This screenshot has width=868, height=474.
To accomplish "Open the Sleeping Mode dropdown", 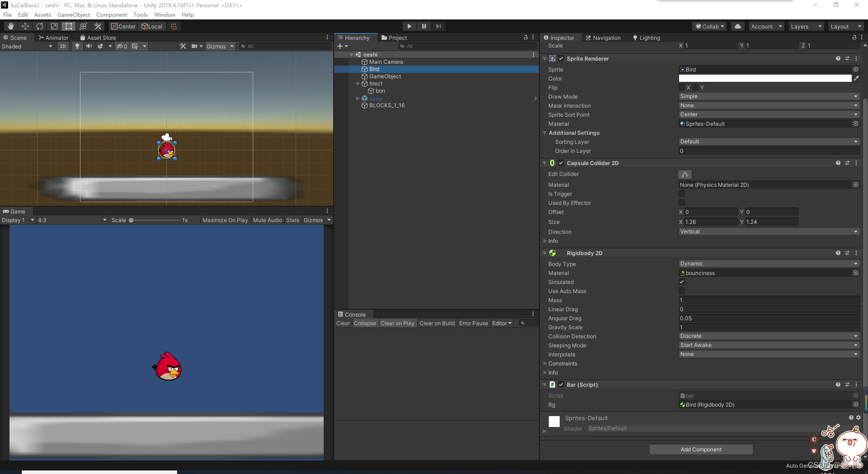I will 769,345.
